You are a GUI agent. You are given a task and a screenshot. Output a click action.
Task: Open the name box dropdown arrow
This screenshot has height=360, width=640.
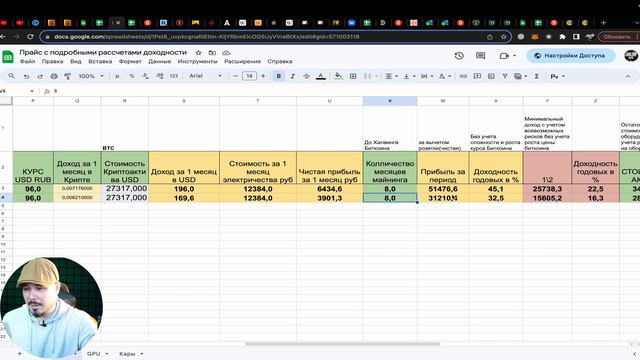tap(32, 91)
